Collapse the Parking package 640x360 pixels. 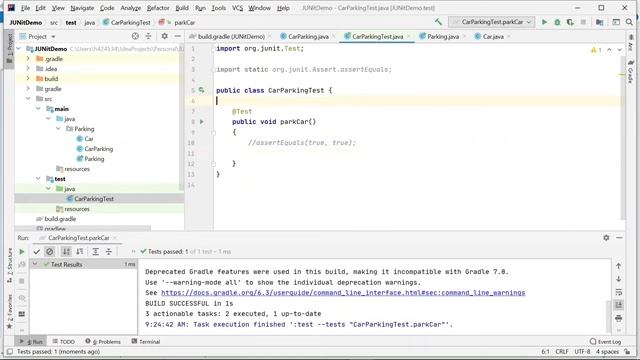tap(58, 129)
